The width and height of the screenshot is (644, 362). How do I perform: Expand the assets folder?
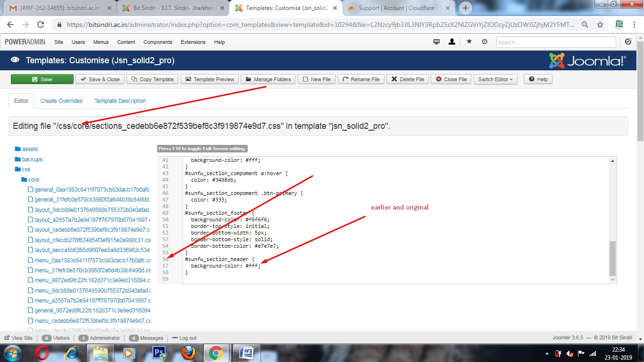(26, 149)
